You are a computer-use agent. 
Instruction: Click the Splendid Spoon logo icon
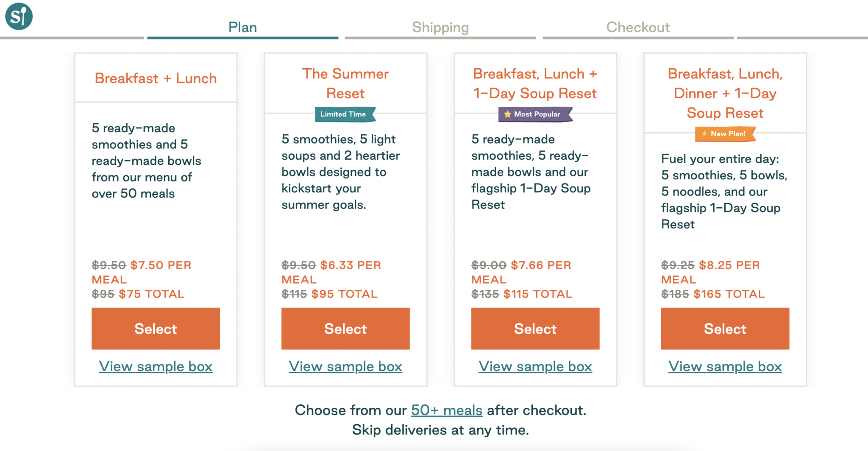(19, 17)
